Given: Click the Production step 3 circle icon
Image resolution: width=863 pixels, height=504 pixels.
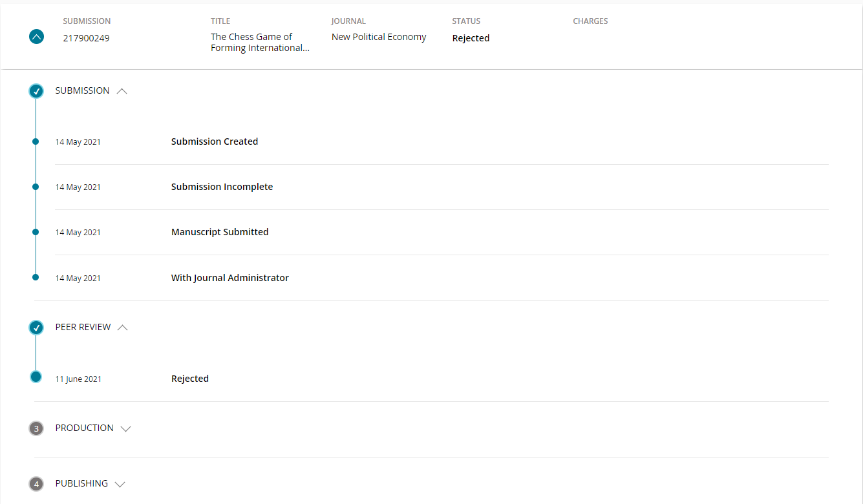Looking at the screenshot, I should [x=36, y=428].
